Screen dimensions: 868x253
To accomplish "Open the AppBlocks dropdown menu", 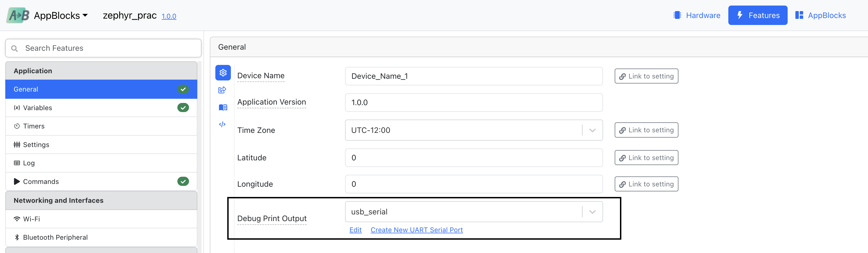I will click(x=61, y=16).
